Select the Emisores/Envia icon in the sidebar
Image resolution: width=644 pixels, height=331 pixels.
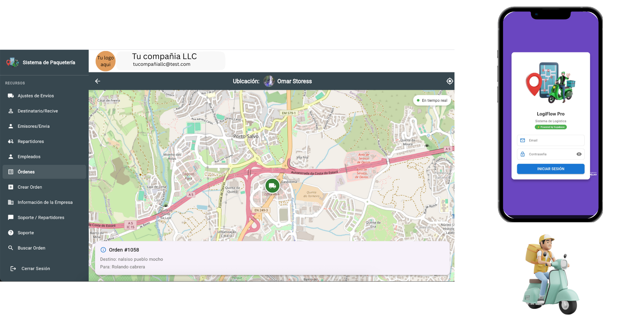11,126
